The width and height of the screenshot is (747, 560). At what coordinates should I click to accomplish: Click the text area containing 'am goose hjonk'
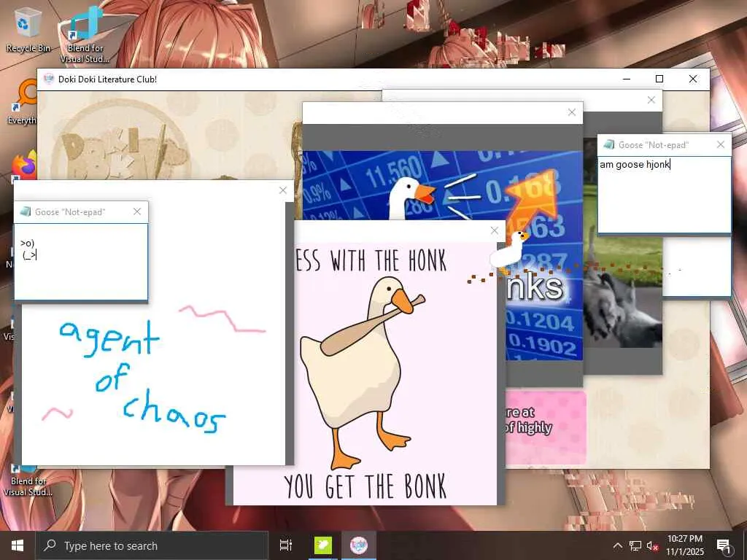click(x=664, y=195)
